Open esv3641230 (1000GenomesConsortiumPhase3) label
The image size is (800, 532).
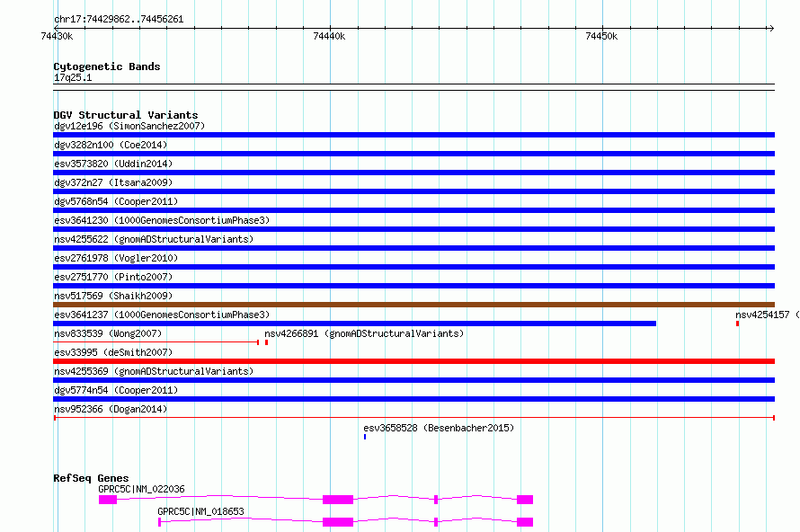162,220
